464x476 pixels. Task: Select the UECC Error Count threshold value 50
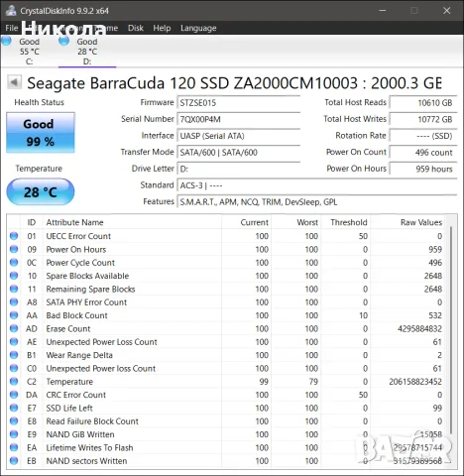363,236
